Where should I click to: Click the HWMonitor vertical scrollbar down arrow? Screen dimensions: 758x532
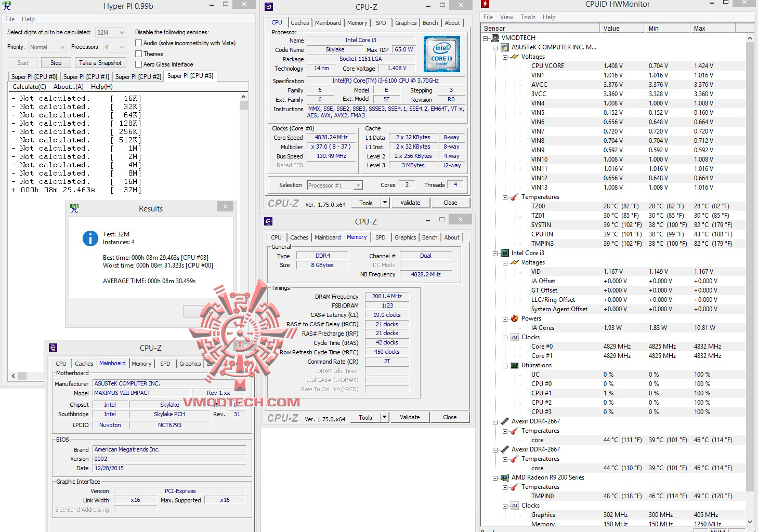pos(750,522)
